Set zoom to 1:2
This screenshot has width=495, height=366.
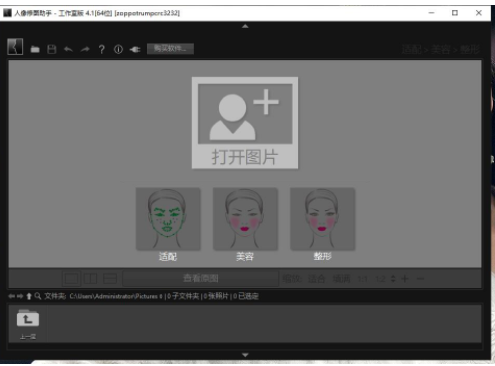point(380,279)
